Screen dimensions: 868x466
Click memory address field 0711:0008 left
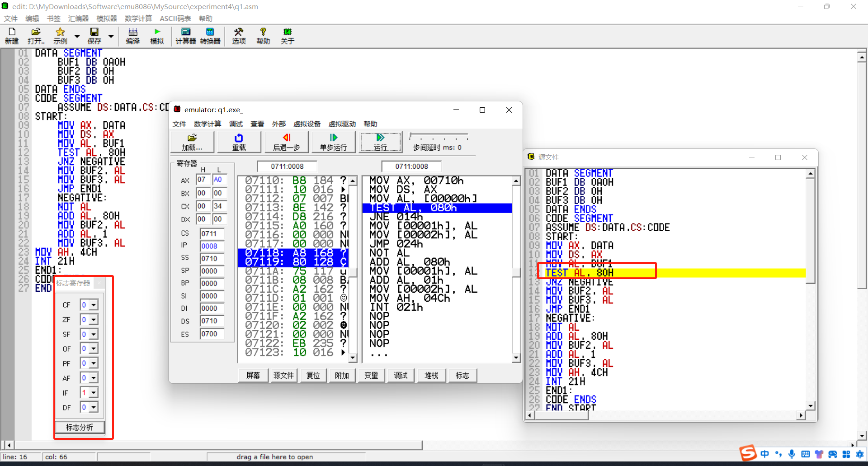[x=287, y=166]
